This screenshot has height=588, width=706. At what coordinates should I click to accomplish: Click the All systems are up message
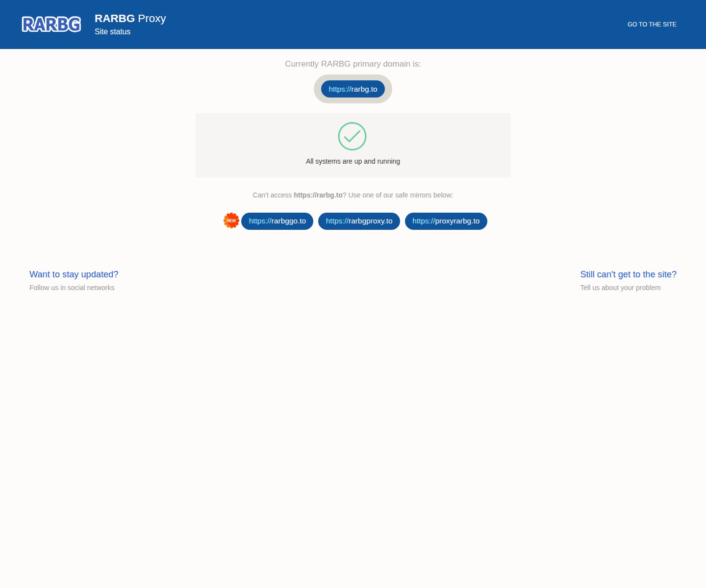pyautogui.click(x=353, y=161)
